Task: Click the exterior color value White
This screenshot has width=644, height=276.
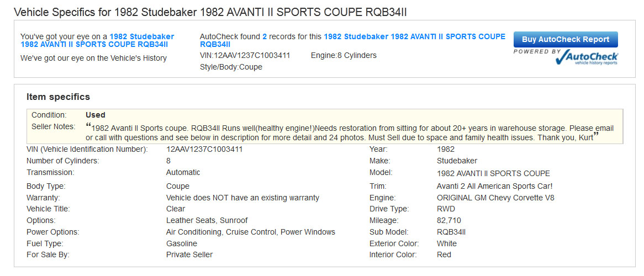Action: [447, 243]
